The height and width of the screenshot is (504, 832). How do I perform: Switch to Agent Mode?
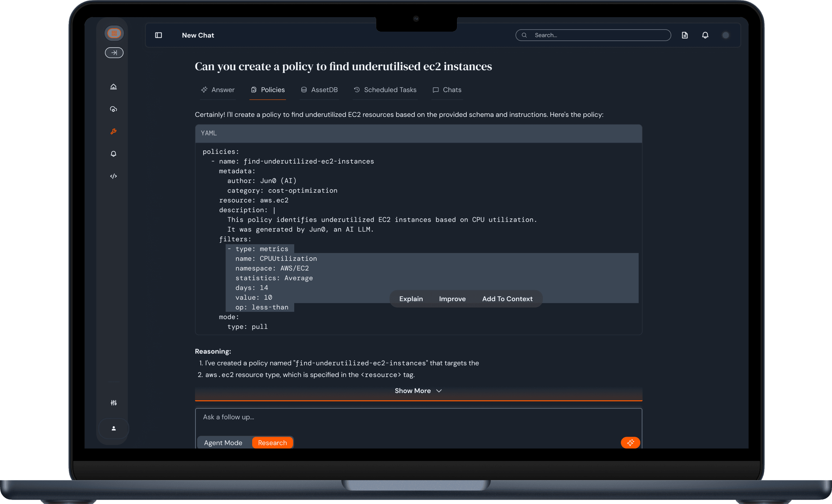point(223,443)
